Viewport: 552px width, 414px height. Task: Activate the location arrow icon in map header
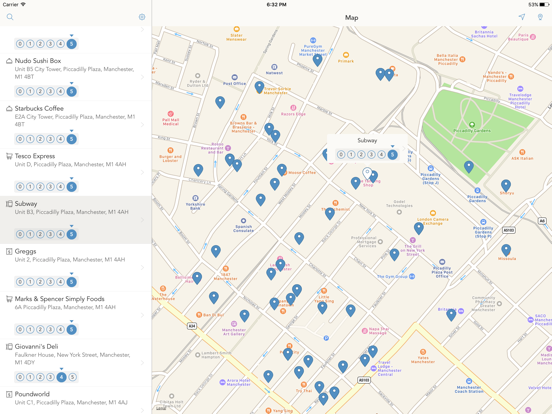click(522, 17)
